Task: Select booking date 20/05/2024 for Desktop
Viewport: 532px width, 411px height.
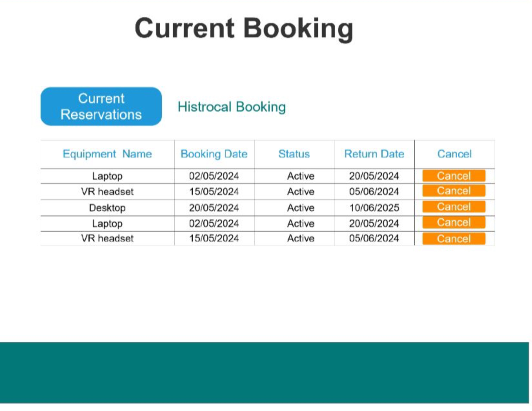Action: coord(214,208)
